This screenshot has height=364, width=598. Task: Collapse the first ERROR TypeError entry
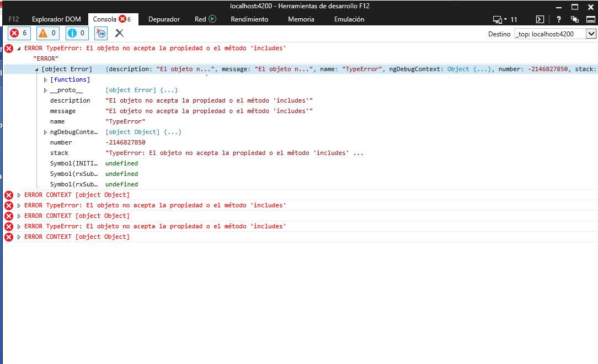coord(19,49)
